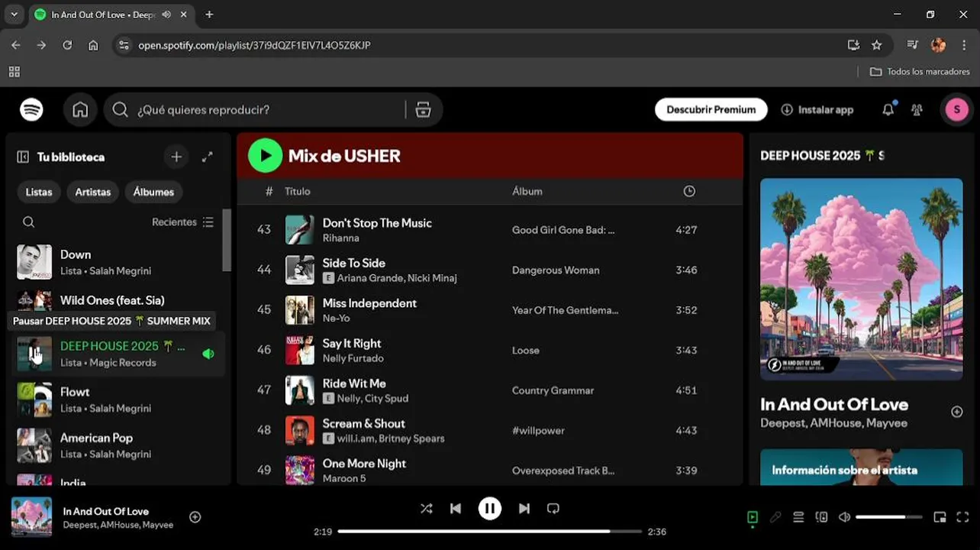Open Nelly Furtado artist link

point(353,358)
